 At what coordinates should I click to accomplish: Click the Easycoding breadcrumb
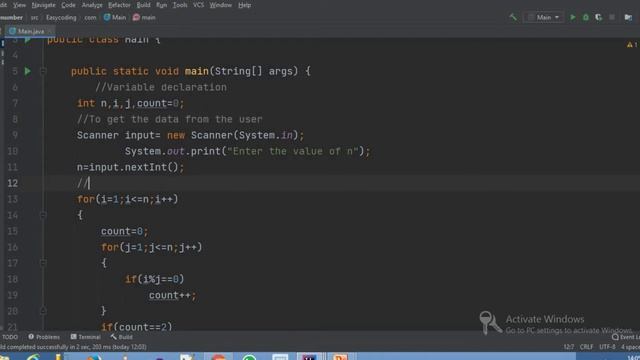pos(61,18)
